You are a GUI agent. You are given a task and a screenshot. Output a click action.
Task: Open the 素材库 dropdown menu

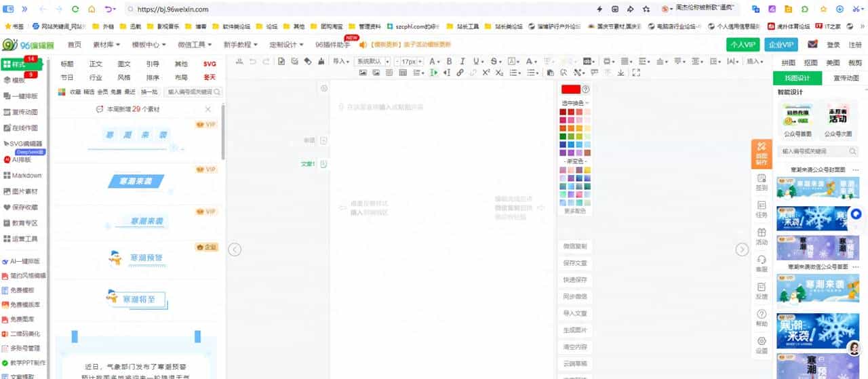106,45
